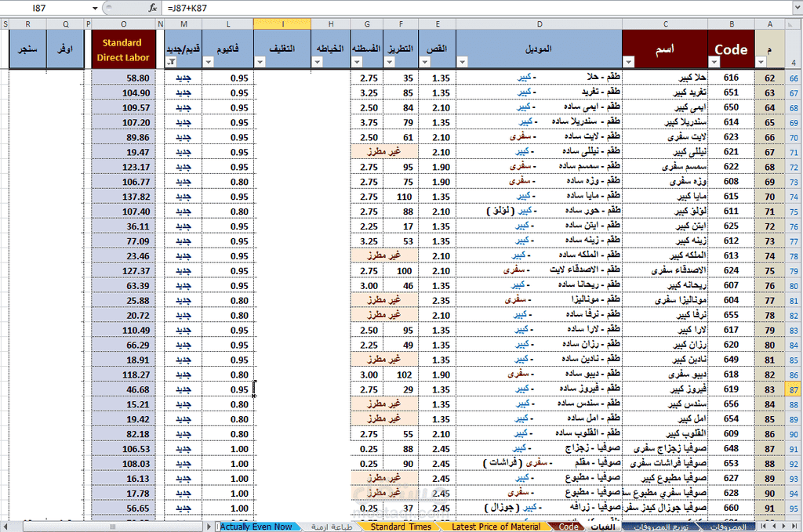Select column I by its header
The width and height of the screenshot is (803, 532).
coord(282,24)
